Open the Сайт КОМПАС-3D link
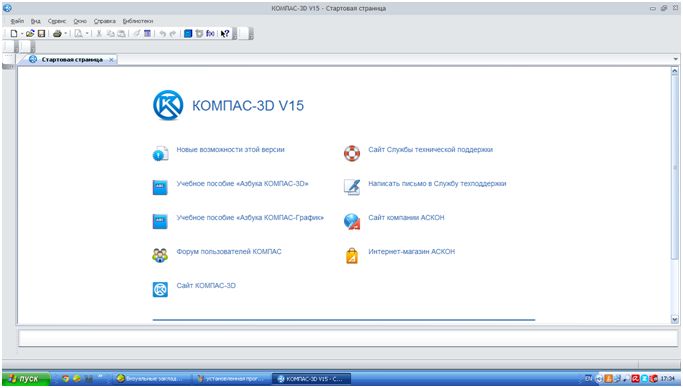This screenshot has width=683, height=388. [x=206, y=285]
